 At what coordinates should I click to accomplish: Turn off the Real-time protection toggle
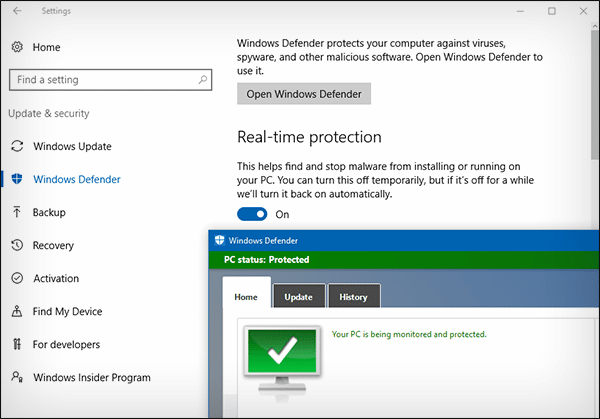252,214
